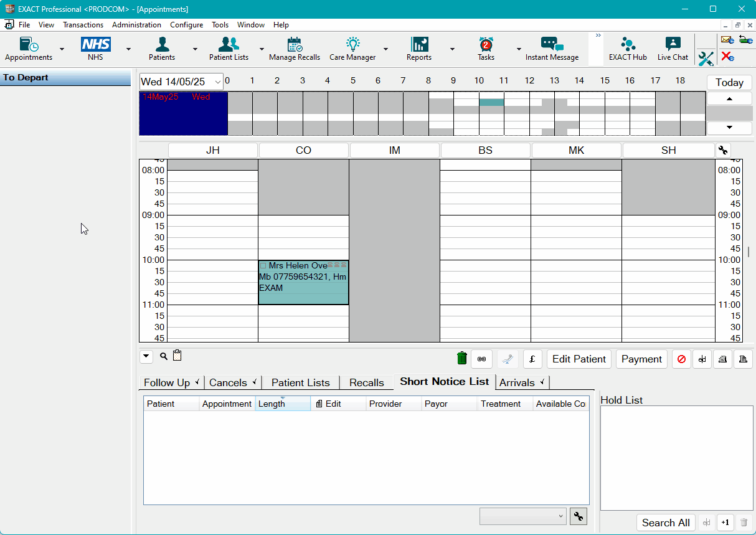
Task: Click the red X web icon in toolbar
Action: (727, 57)
